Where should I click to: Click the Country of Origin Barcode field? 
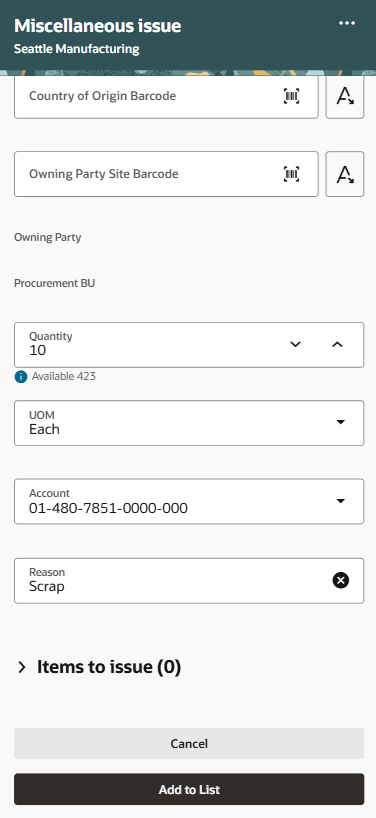pos(166,96)
